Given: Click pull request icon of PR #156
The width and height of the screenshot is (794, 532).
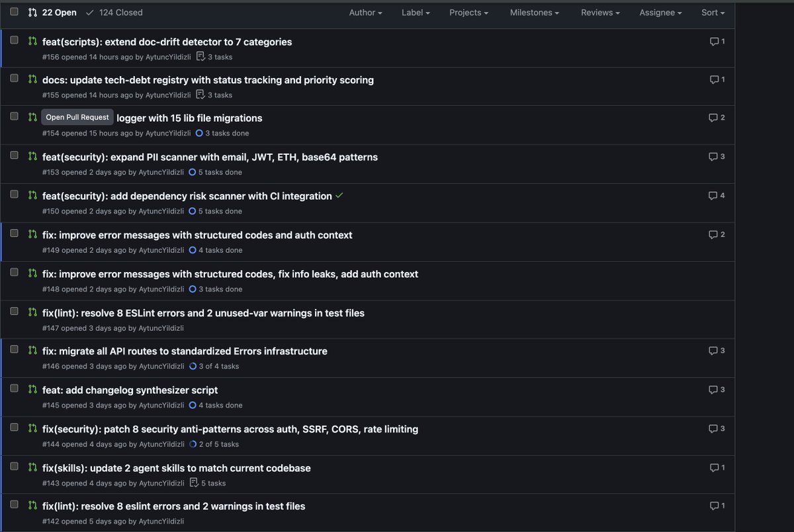Looking at the screenshot, I should coord(32,41).
